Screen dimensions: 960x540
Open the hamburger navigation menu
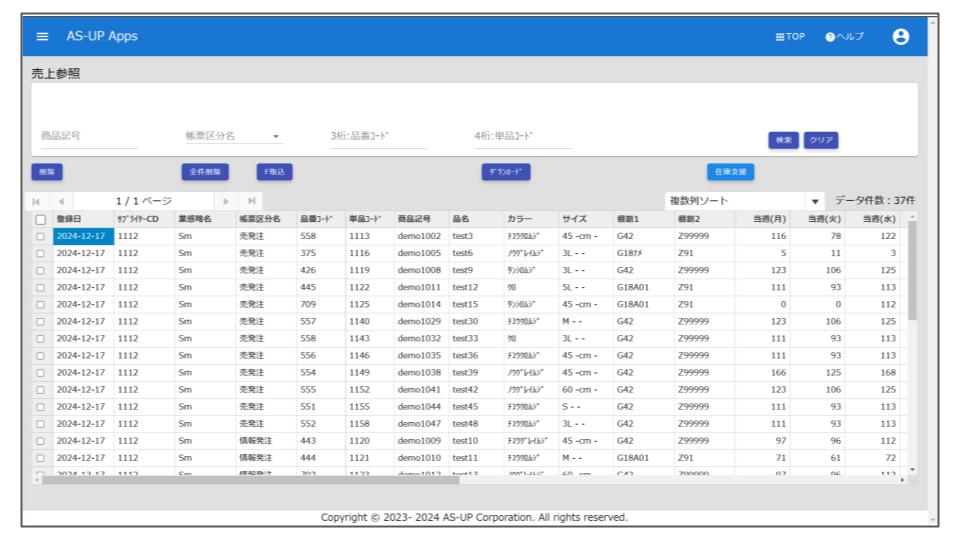click(42, 37)
